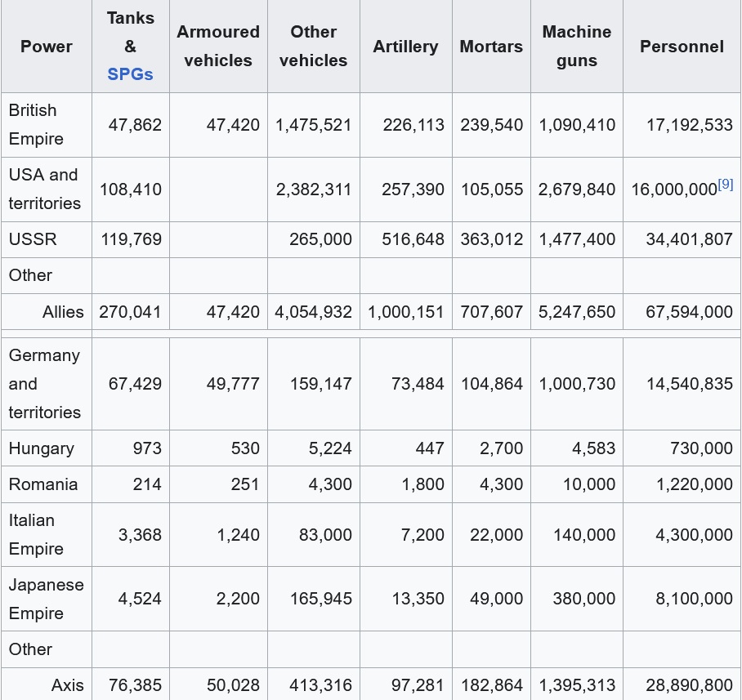Click Axis personnel total 28,890,800
The image size is (742, 700).
pos(690,685)
